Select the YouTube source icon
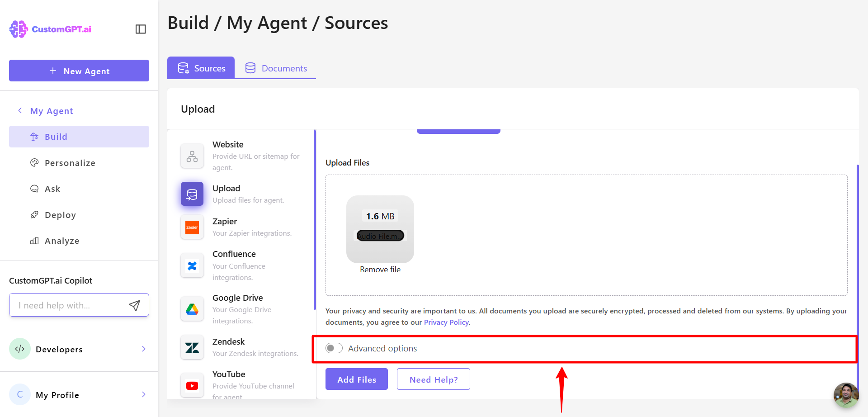The image size is (868, 417). click(192, 386)
